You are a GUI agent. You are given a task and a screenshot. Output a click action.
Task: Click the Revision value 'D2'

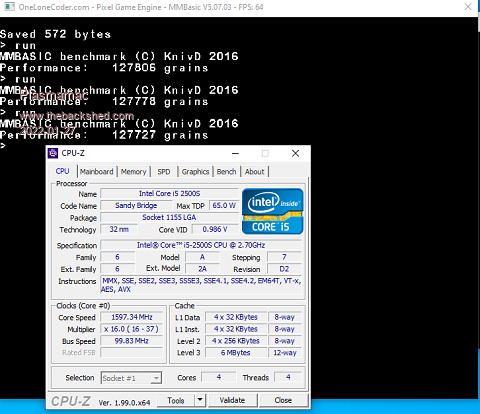click(284, 269)
